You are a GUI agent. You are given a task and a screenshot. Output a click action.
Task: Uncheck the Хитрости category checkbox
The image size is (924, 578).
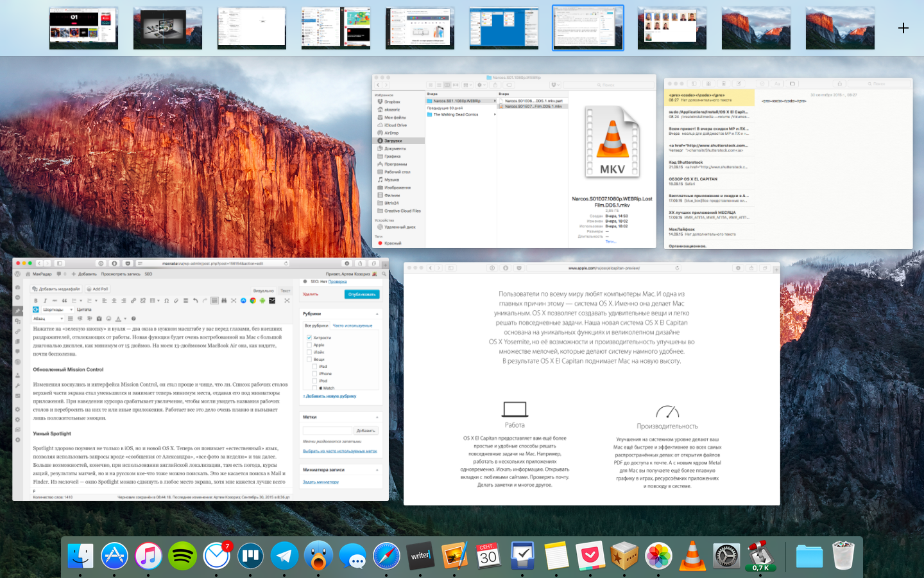coord(309,337)
